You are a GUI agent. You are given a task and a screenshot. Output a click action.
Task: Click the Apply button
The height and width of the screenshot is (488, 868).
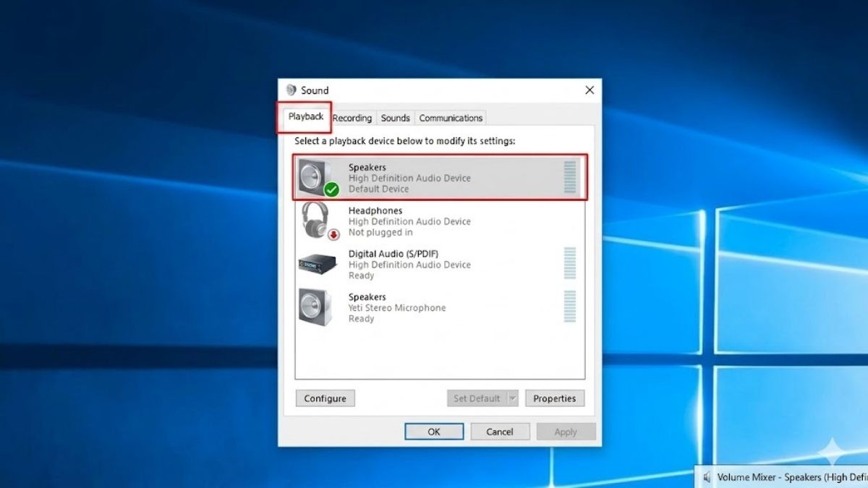pyautogui.click(x=566, y=432)
